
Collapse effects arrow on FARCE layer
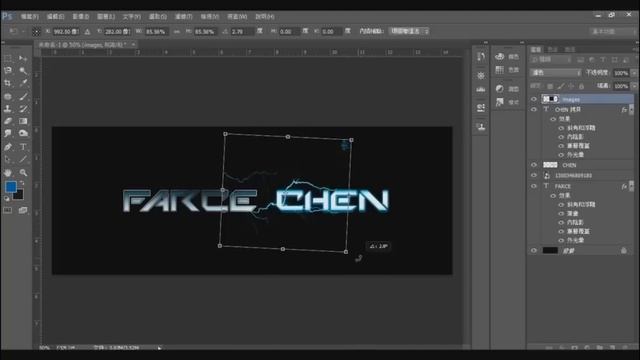pos(631,186)
